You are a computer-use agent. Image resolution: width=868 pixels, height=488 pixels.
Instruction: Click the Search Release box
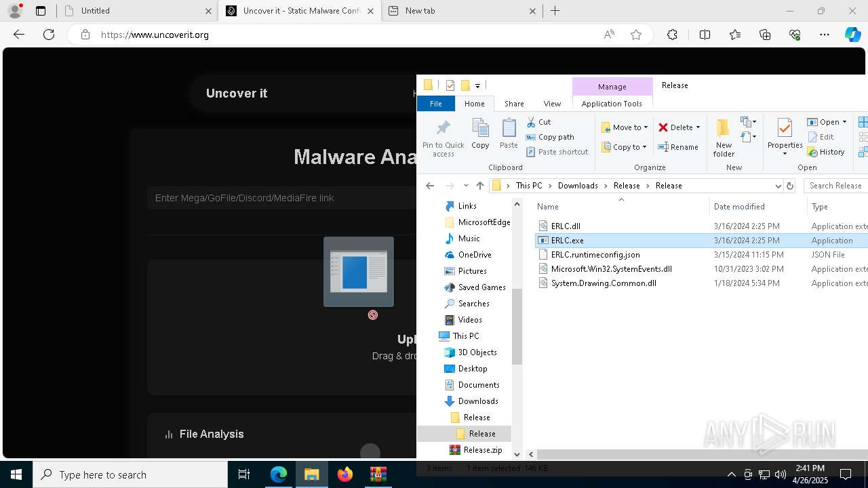click(x=836, y=186)
